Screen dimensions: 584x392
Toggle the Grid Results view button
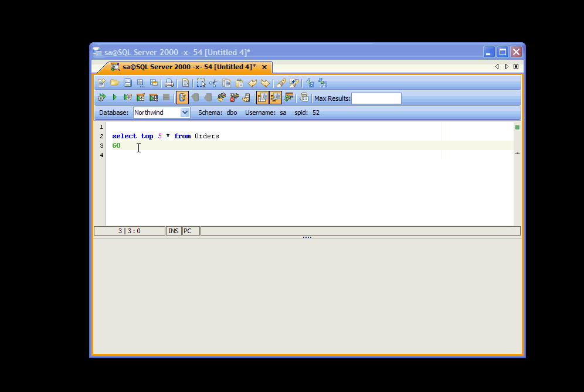pos(263,97)
